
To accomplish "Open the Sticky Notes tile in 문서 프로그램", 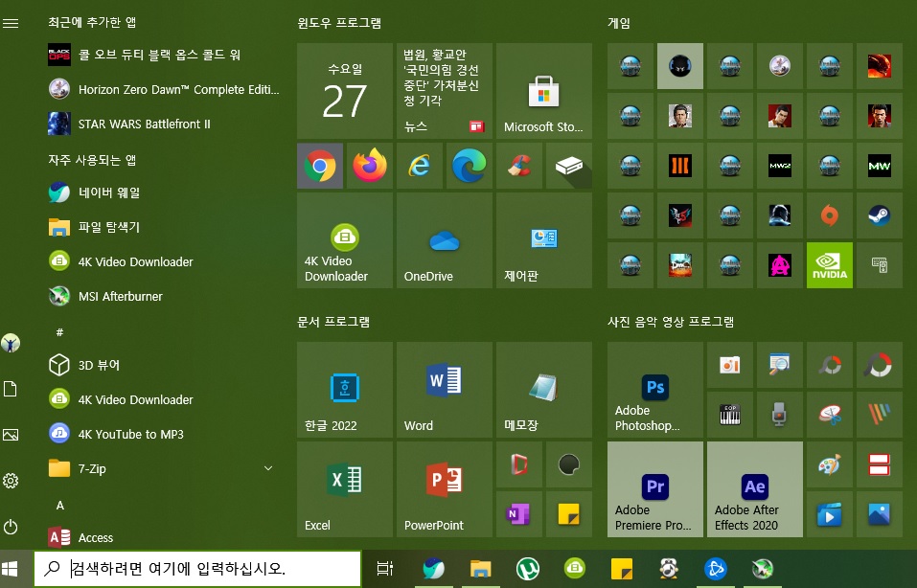I will coord(568,514).
